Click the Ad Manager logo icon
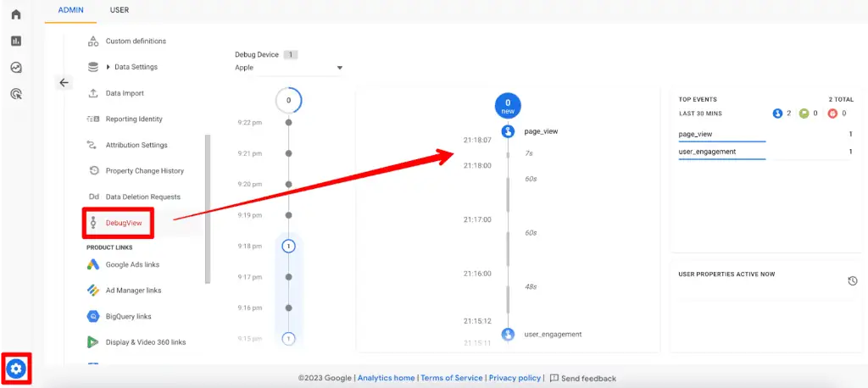 click(x=93, y=290)
